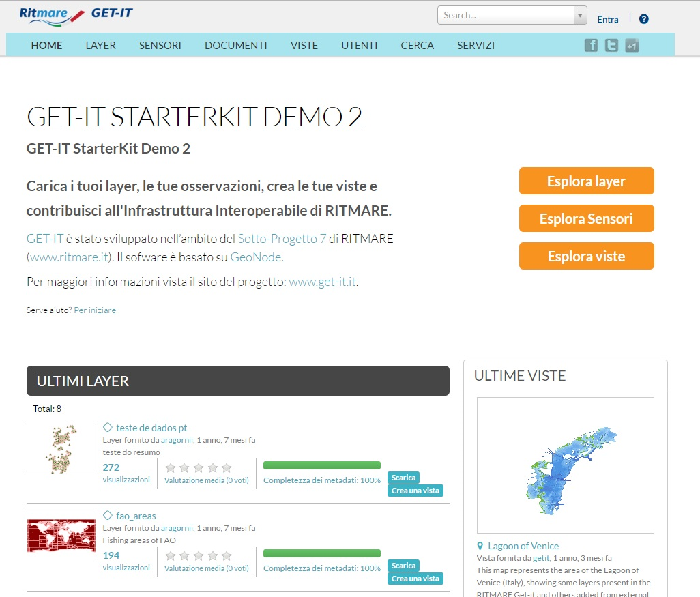Click Crea una vista for fao_areas
Viewport: 700px width, 597px height.
click(x=415, y=579)
